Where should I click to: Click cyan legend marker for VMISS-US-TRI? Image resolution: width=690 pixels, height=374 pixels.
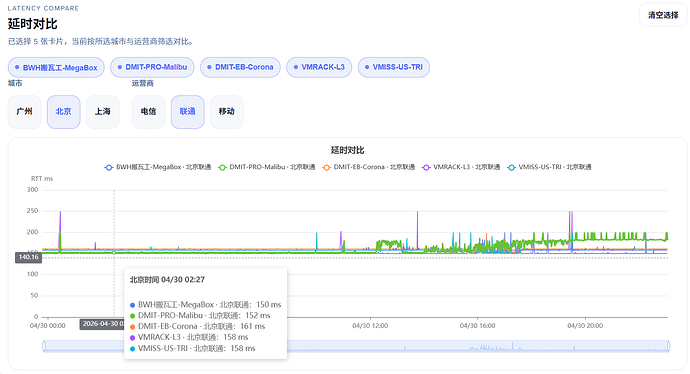point(511,168)
